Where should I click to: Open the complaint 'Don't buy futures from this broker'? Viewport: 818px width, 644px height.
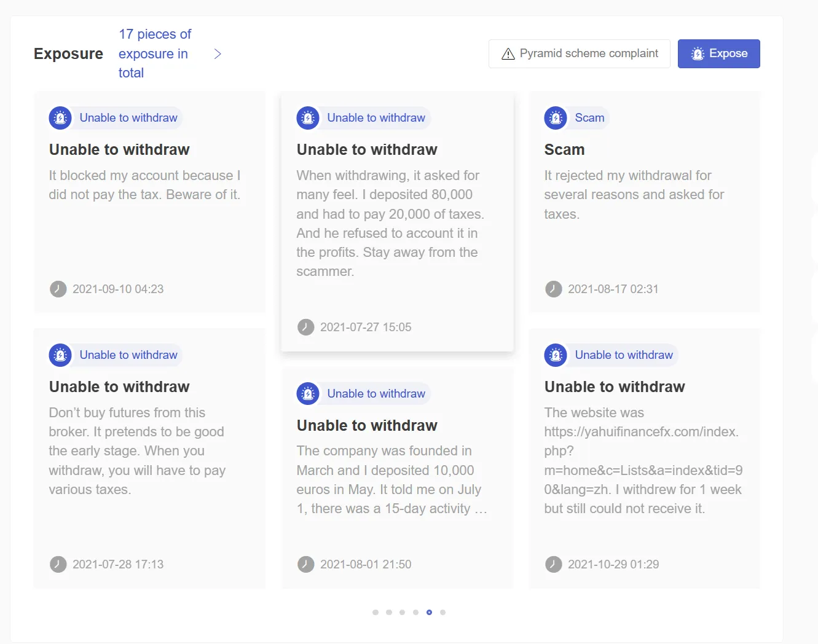point(138,451)
